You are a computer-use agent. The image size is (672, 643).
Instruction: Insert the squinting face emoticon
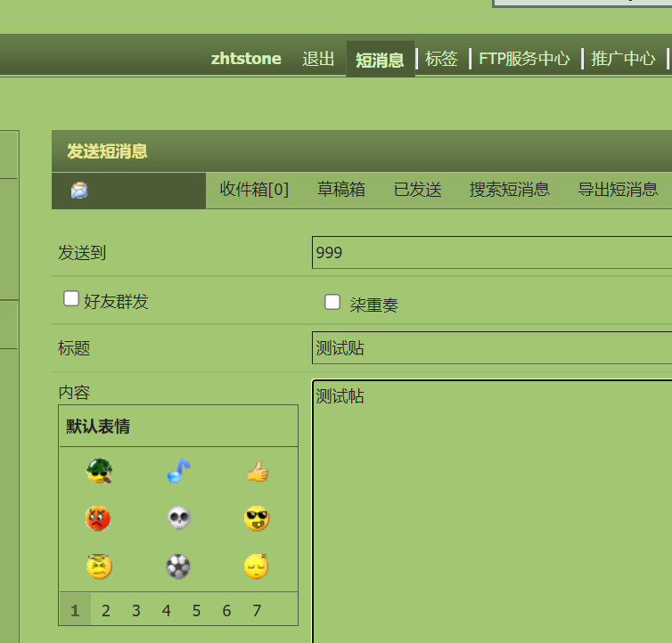[99, 566]
